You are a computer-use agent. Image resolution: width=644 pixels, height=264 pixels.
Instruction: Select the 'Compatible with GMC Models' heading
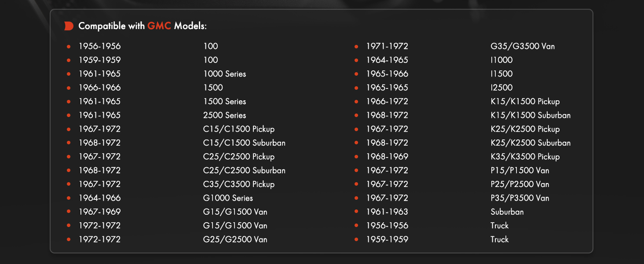point(143,26)
